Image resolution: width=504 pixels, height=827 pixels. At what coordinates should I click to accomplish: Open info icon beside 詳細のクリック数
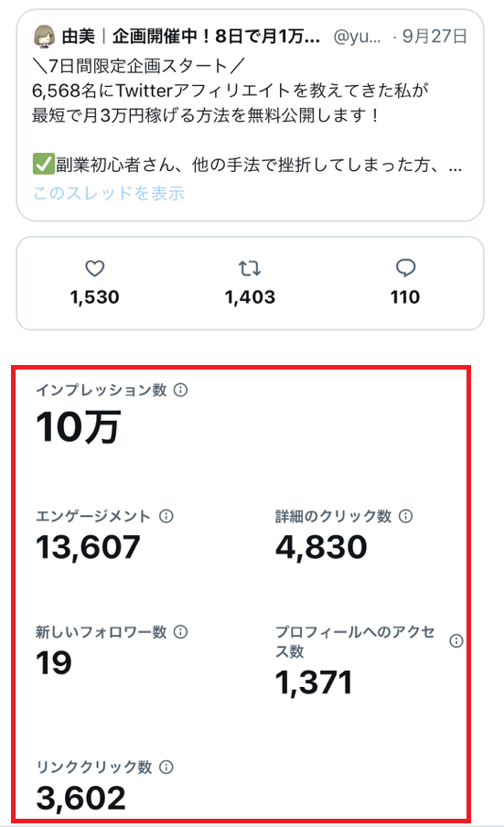pyautogui.click(x=405, y=516)
